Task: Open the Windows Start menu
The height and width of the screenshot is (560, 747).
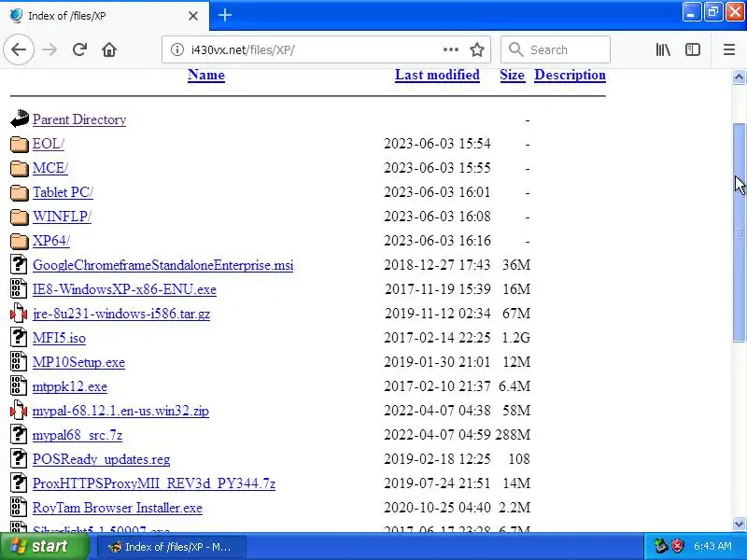Action: 44,546
